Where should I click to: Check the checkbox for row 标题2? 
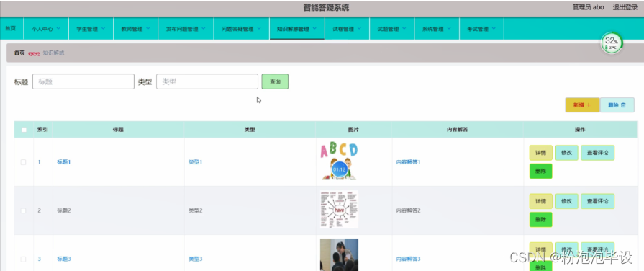click(24, 210)
